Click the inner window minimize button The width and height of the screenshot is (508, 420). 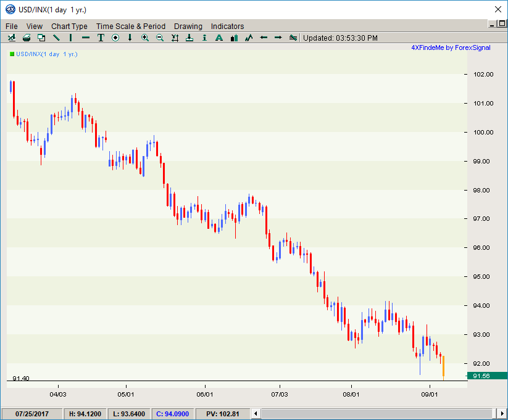492,23
